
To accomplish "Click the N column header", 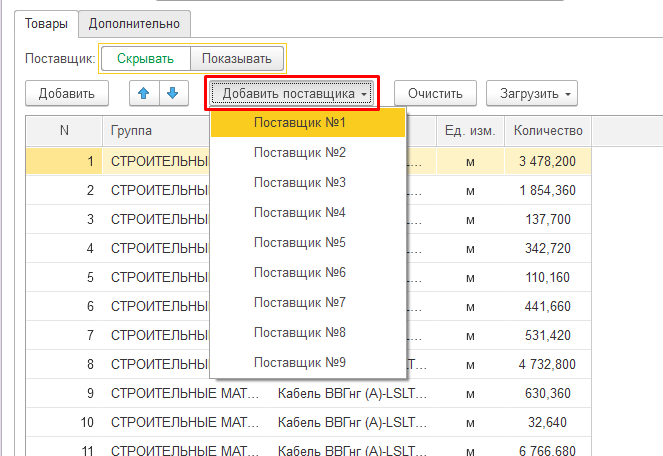I will pos(64,131).
